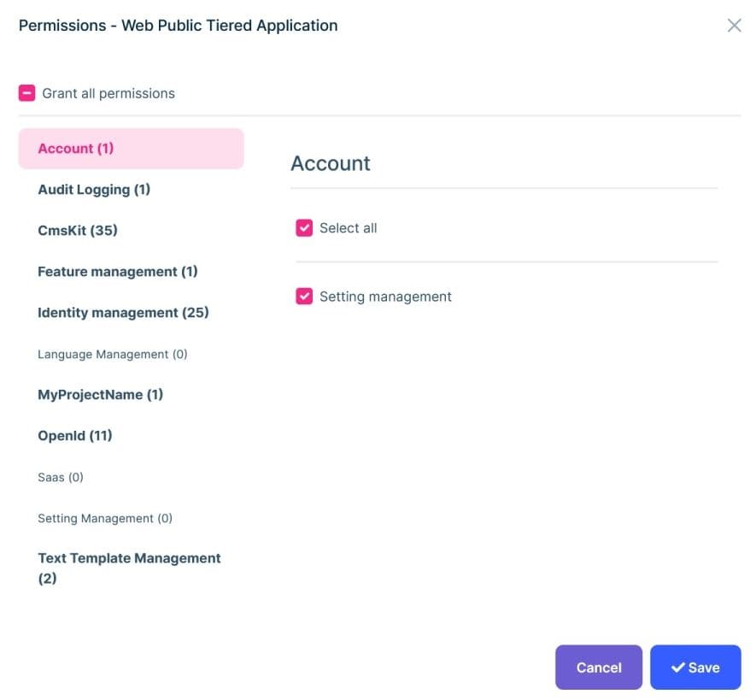The height and width of the screenshot is (700, 756).
Task: Open Identity management permissions
Action: tap(122, 312)
